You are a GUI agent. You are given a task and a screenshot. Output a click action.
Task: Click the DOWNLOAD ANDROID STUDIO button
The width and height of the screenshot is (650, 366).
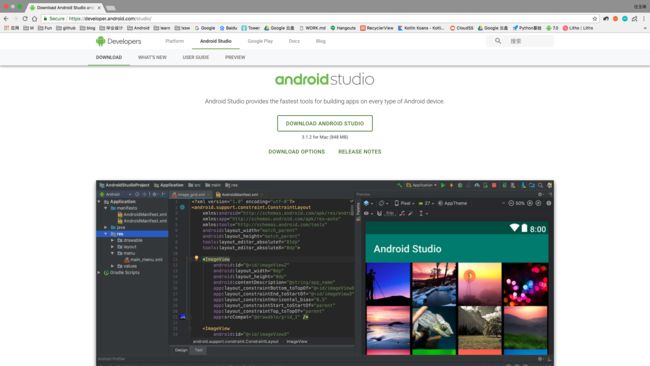coord(325,124)
